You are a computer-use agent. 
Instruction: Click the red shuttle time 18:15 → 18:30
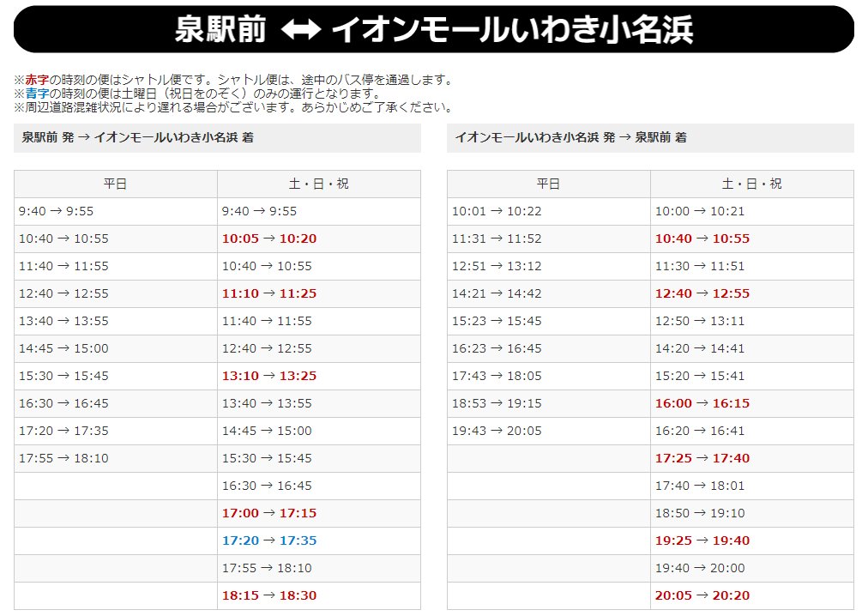269,595
